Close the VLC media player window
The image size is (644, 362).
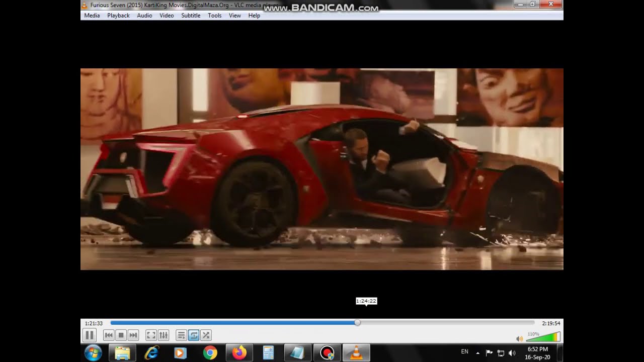[x=551, y=5]
